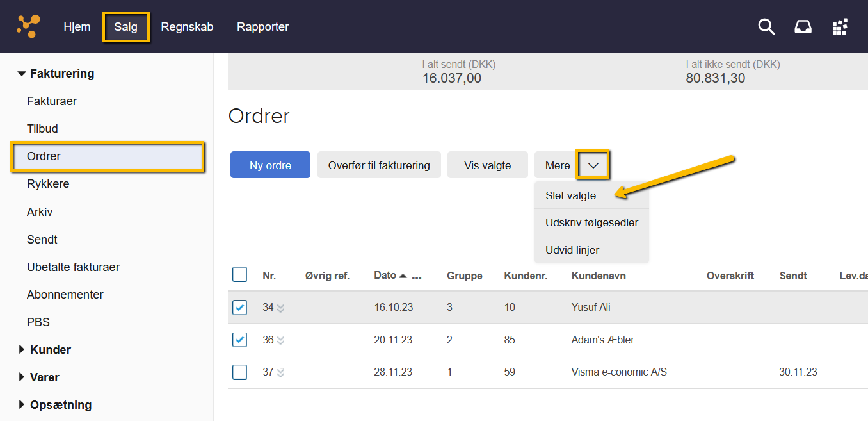Open the inbox tray icon

click(x=803, y=27)
